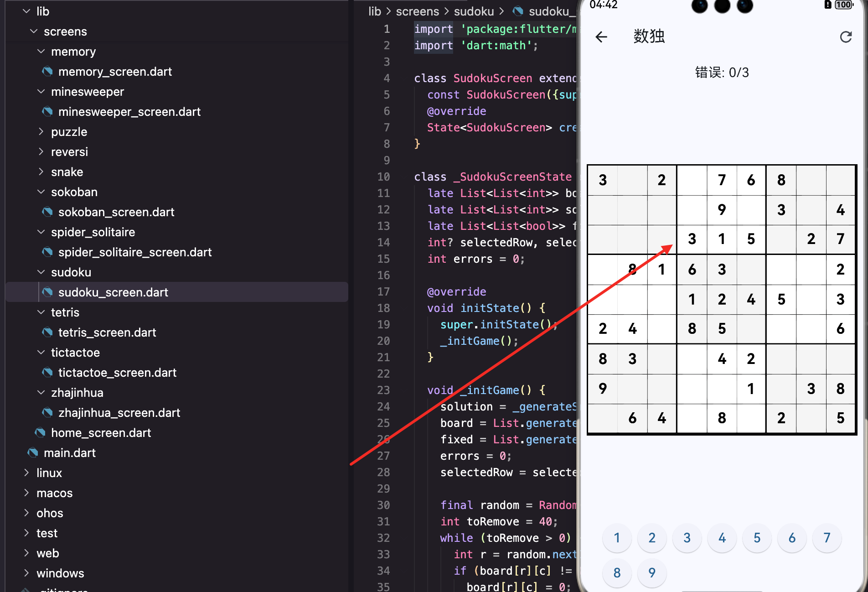Image resolution: width=868 pixels, height=592 pixels.
Task: Tap number 7 on Sudoku keypad
Action: [x=827, y=538]
